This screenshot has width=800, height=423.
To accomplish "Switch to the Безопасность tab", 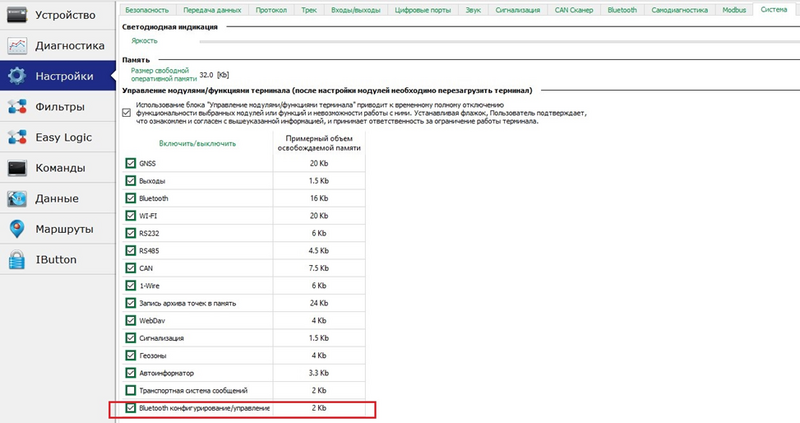I will (147, 10).
